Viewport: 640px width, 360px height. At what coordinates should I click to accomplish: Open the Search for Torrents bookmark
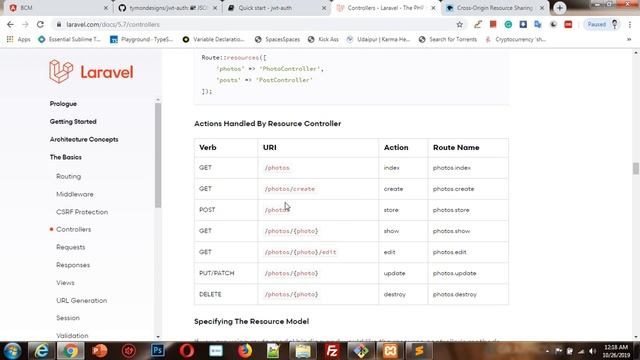pos(448,40)
